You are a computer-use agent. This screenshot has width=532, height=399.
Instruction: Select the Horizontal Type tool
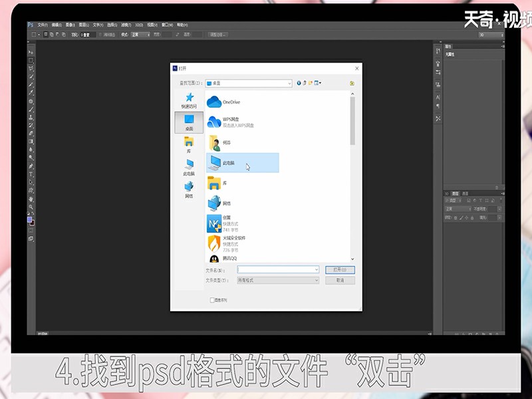point(31,174)
